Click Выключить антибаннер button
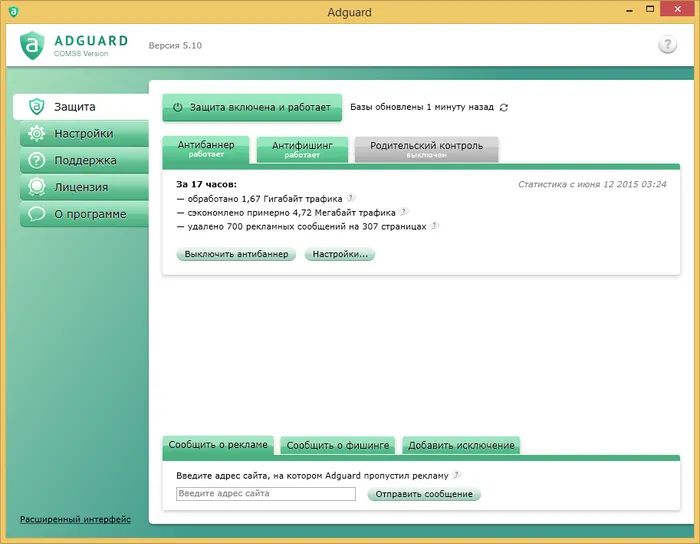 [x=236, y=254]
